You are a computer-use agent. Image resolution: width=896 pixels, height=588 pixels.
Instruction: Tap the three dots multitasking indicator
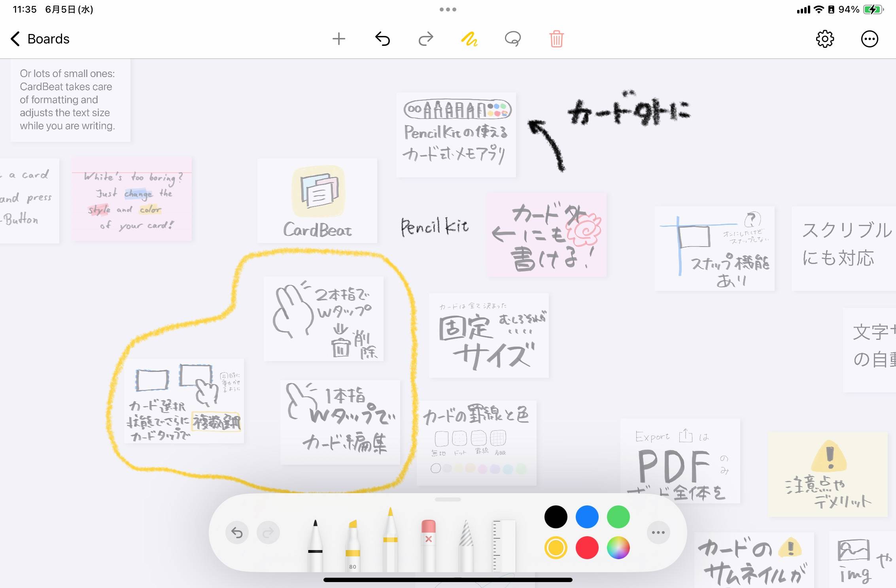[448, 9]
